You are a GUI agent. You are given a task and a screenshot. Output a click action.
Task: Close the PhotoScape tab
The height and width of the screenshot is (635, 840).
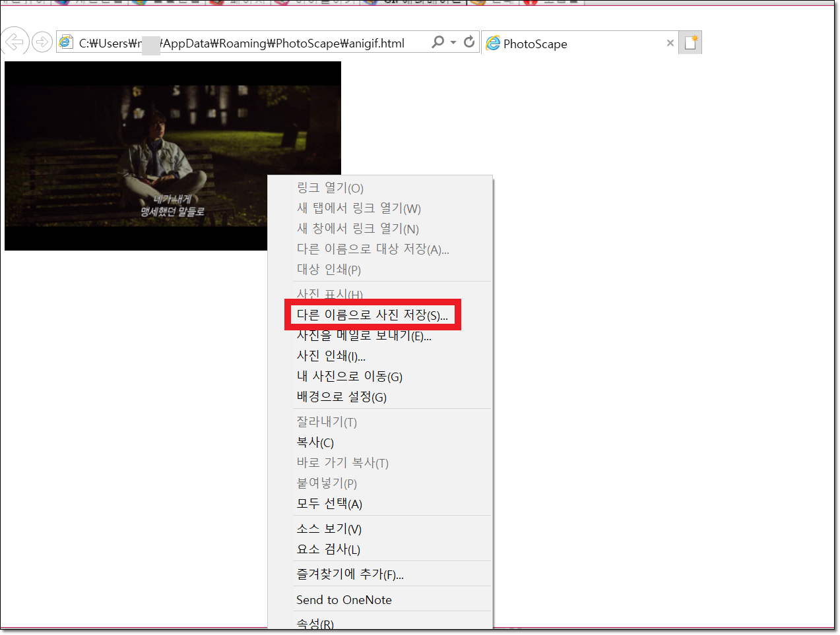pyautogui.click(x=670, y=43)
